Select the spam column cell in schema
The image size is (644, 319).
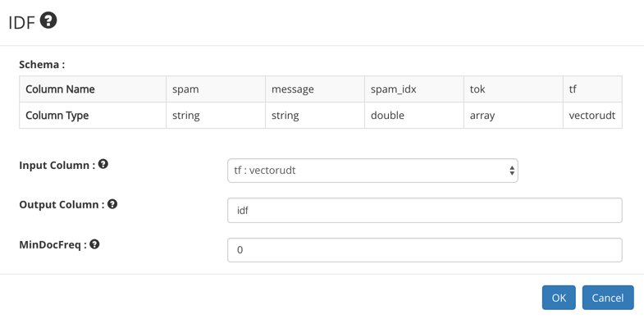[216, 89]
